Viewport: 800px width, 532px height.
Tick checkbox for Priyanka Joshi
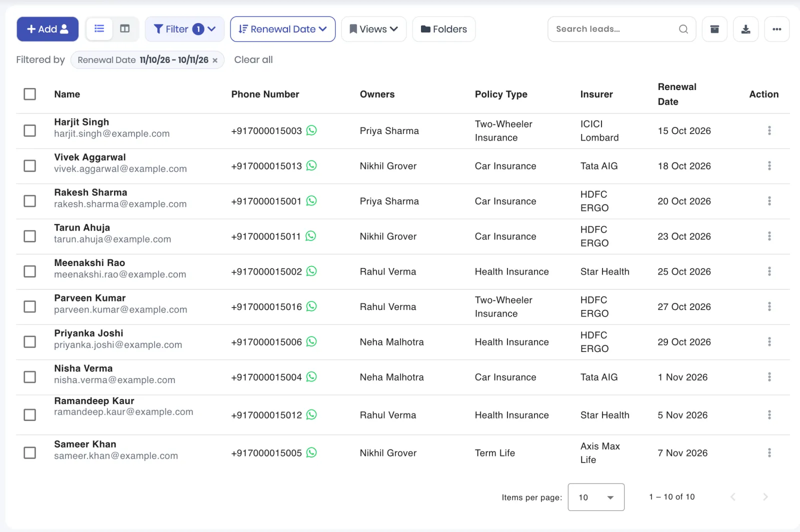30,341
